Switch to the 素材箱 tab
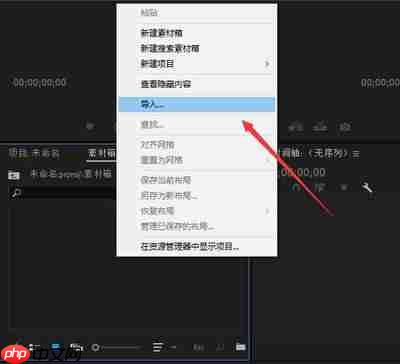The image size is (400, 364). click(101, 154)
